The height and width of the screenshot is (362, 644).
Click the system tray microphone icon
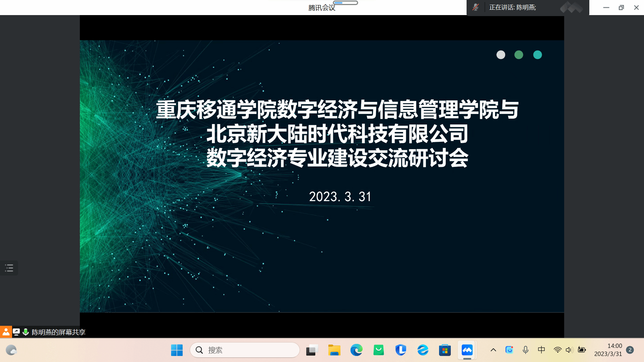(526, 350)
